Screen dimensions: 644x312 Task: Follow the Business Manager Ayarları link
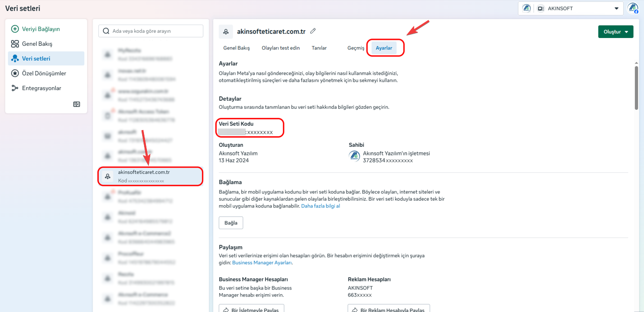[262, 263]
